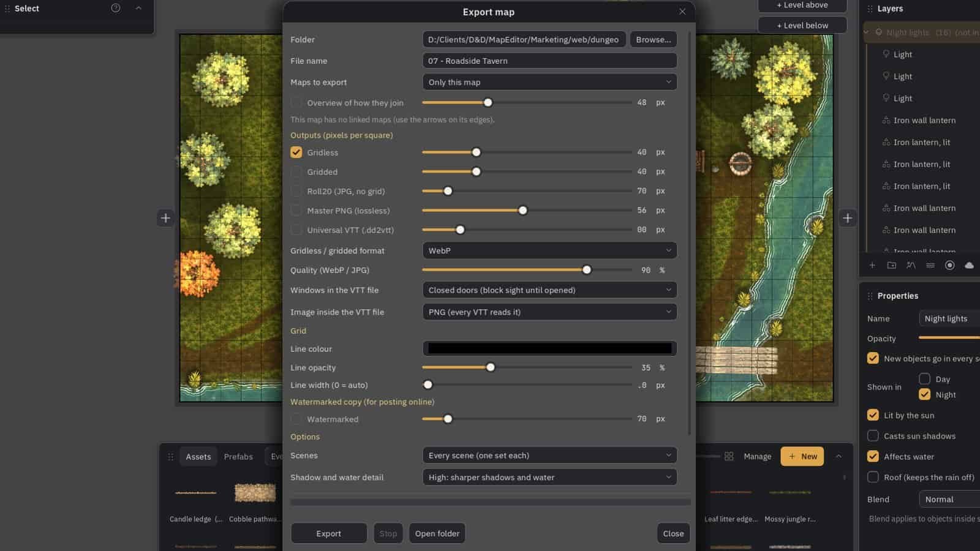
Task: Toggle Casts sun shadows checkbox
Action: tap(873, 436)
